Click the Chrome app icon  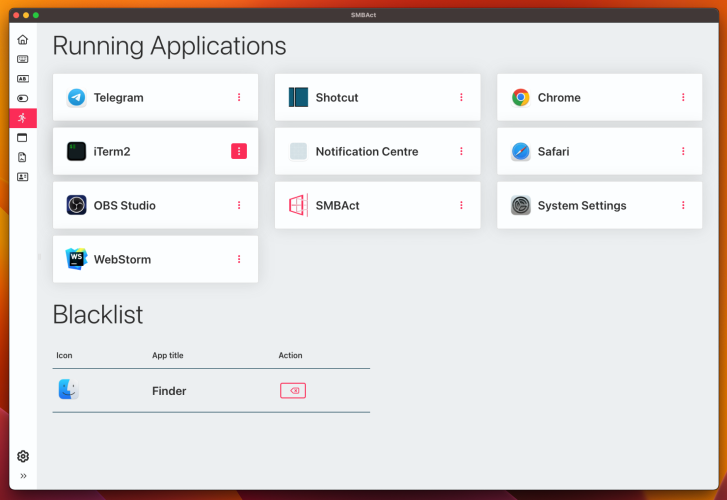coord(521,97)
